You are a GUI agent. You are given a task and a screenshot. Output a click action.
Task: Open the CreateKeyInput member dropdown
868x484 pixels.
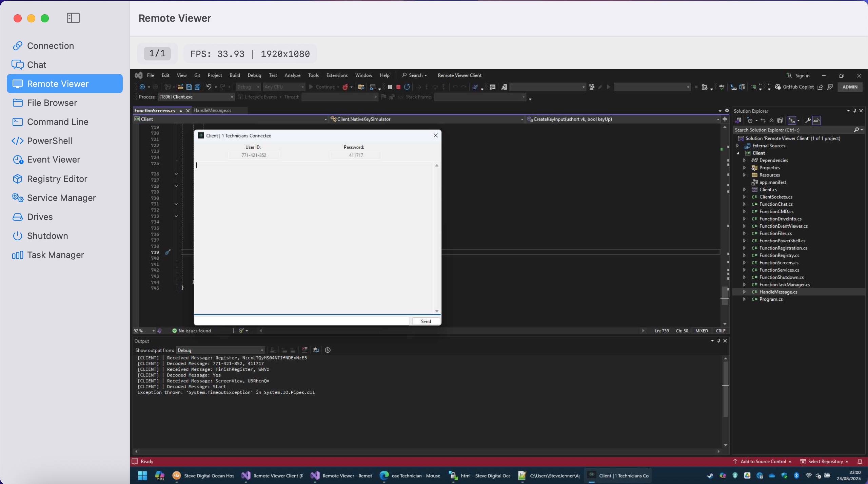pos(623,119)
